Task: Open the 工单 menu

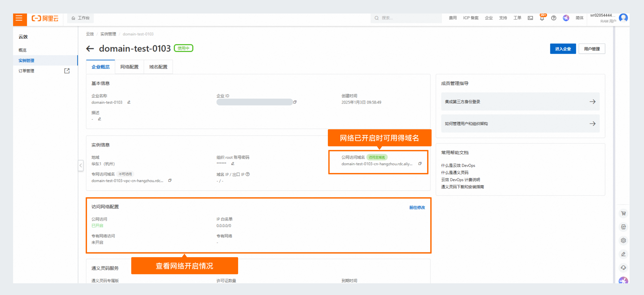Action: 517,18
